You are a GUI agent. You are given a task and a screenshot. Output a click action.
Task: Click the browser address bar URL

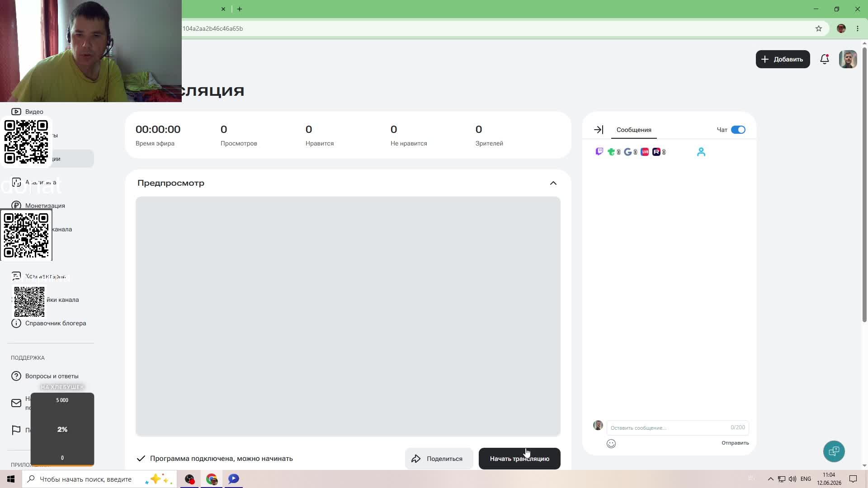point(212,28)
